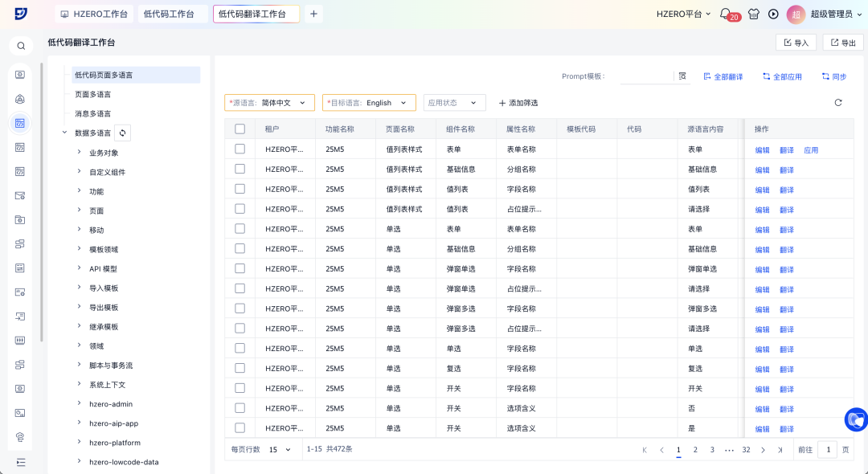This screenshot has height=474, width=868.
Task: Click the table refresh icon at top right
Action: pyautogui.click(x=838, y=103)
